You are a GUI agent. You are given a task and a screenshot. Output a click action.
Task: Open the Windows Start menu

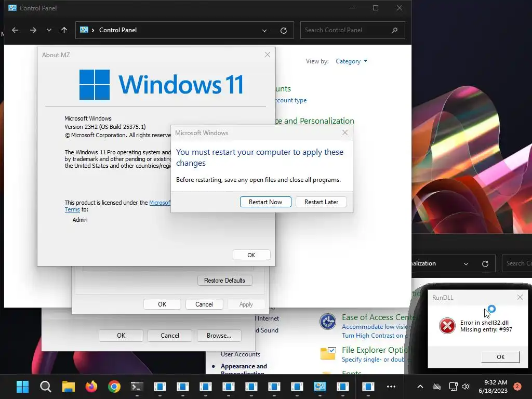23,387
